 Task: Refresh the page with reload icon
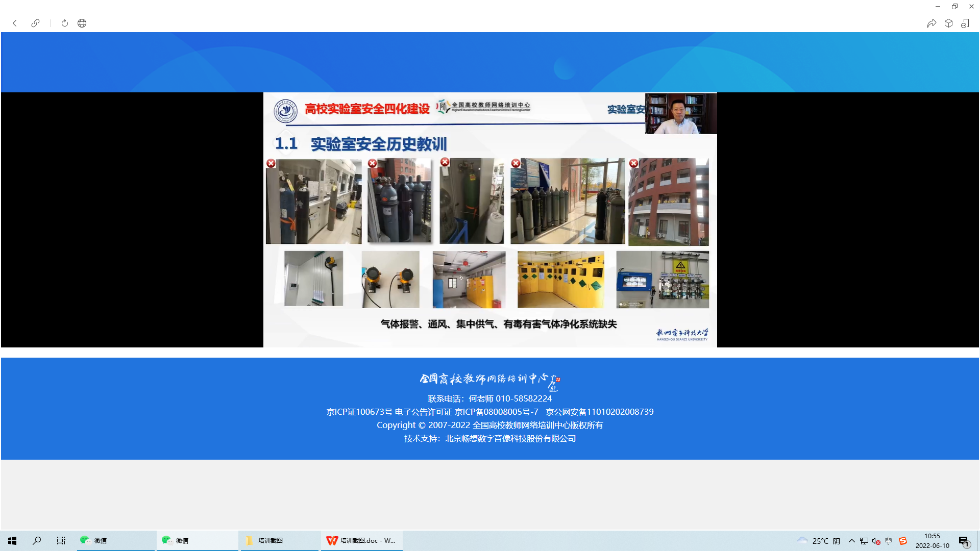click(x=65, y=23)
